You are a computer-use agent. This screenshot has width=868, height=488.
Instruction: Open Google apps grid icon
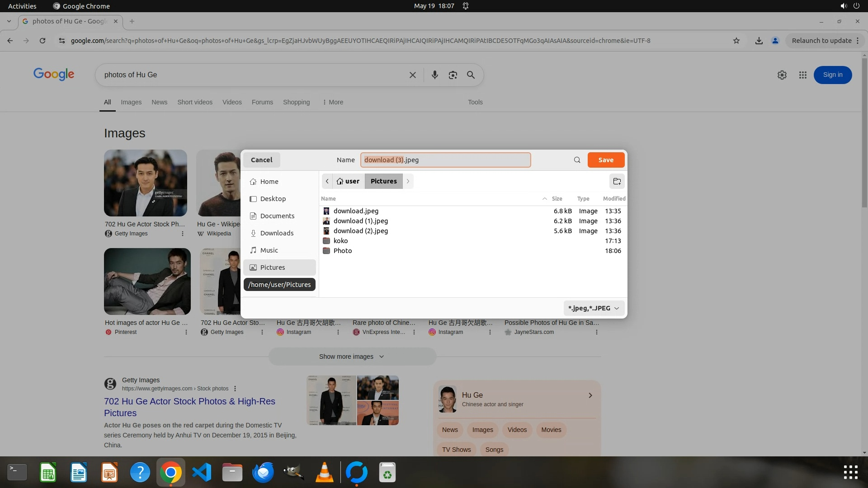tap(802, 75)
